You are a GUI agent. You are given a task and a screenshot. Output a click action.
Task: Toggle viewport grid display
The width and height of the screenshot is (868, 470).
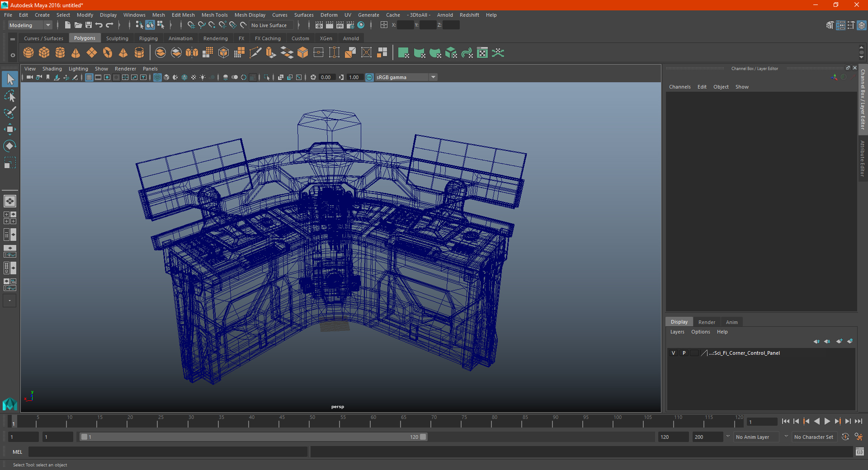pyautogui.click(x=89, y=77)
